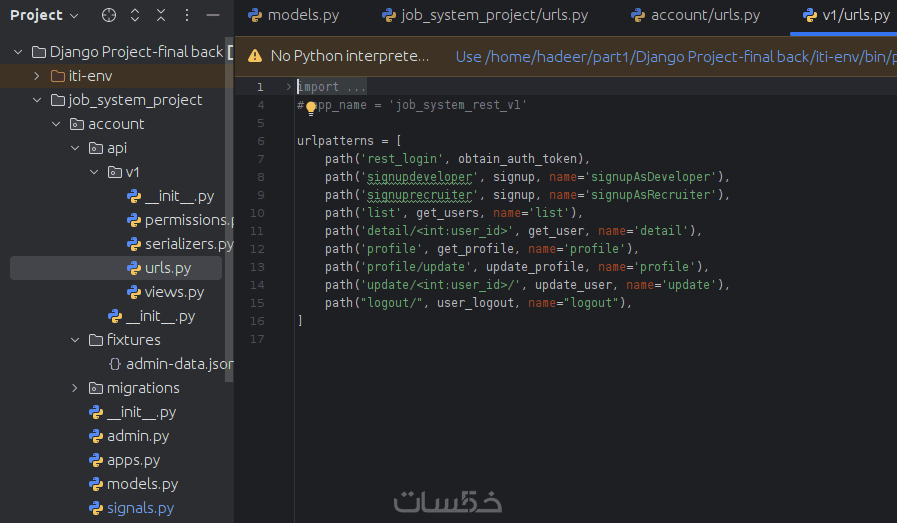Click line number 10 in the gutter
The height and width of the screenshot is (523, 897).
(x=257, y=213)
